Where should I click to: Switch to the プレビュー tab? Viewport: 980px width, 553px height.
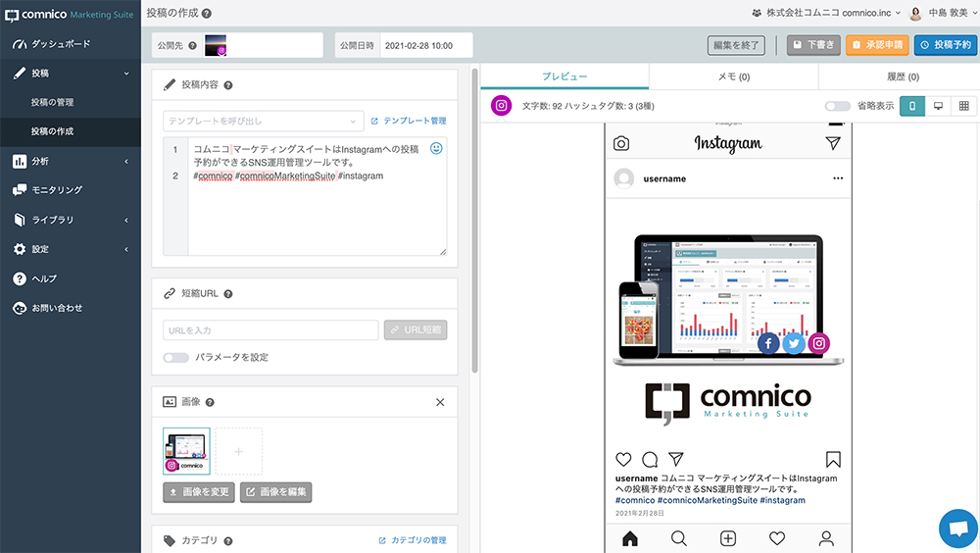pos(564,76)
